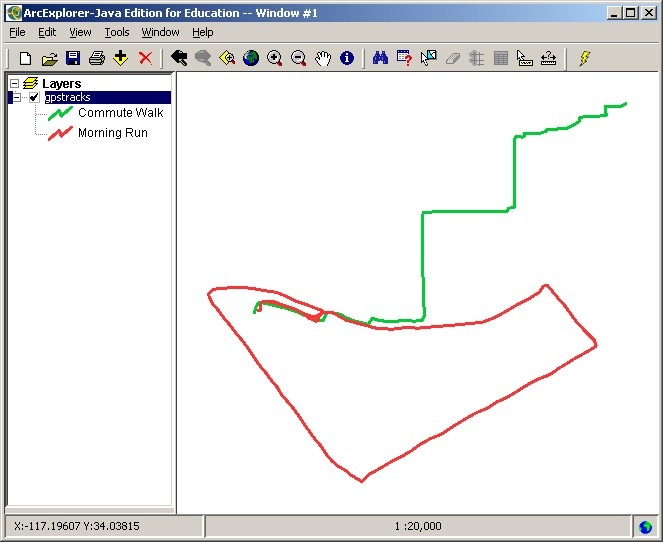Click the Print icon in the toolbar
The width and height of the screenshot is (663, 542).
pyautogui.click(x=97, y=58)
